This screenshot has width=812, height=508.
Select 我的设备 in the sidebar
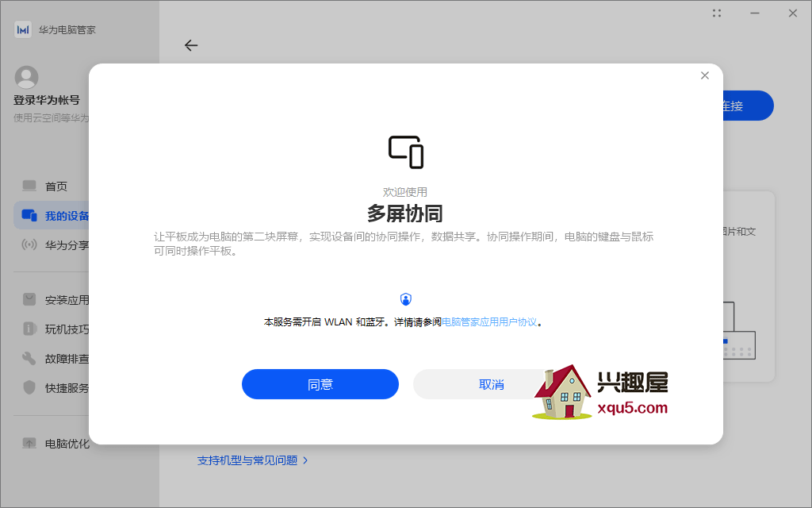pos(52,216)
